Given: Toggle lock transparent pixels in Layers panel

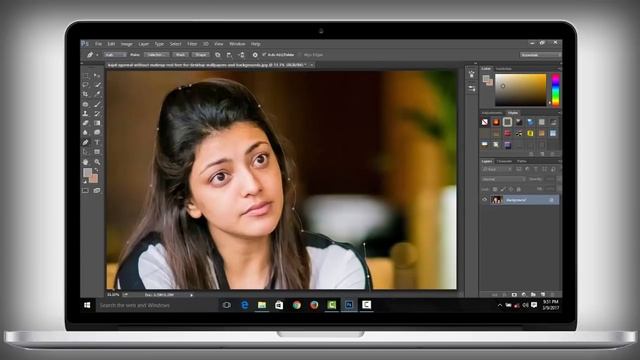Looking at the screenshot, I should click(495, 189).
